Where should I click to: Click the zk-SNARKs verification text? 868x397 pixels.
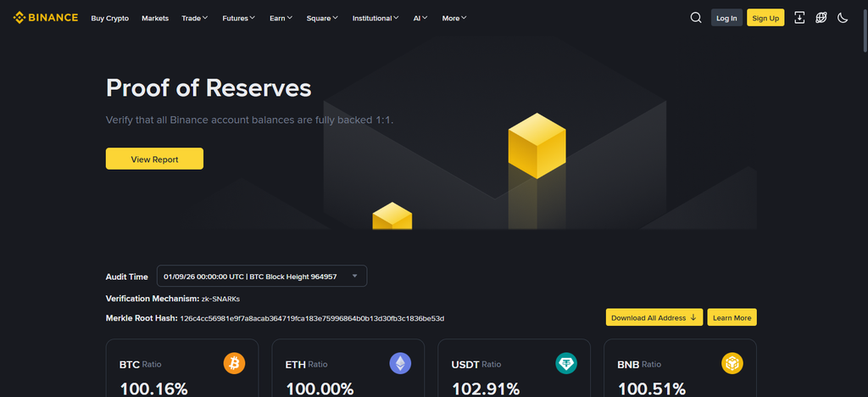coord(221,299)
